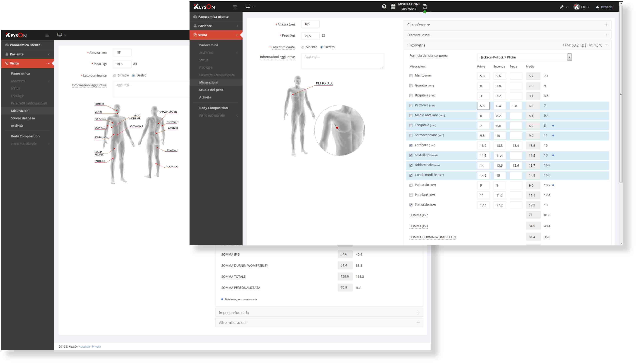Open the calendar date picker icon
Screen dimensions: 637x364
(393, 7)
